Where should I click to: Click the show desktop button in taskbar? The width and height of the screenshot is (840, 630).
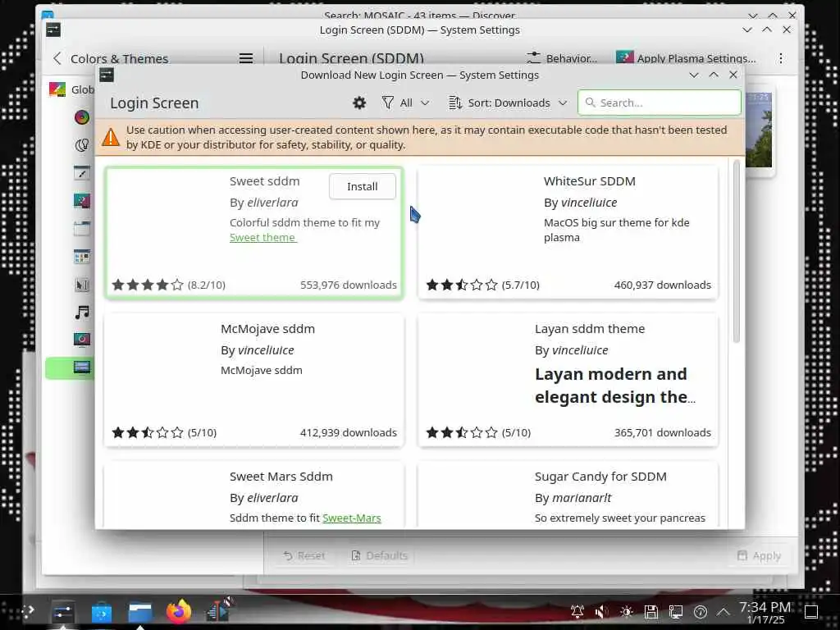(811, 611)
